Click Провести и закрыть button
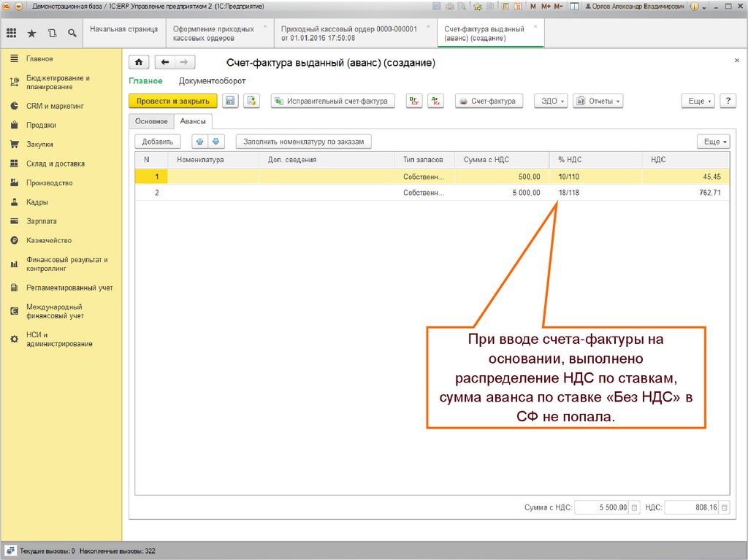This screenshot has height=560, width=748. (x=172, y=101)
